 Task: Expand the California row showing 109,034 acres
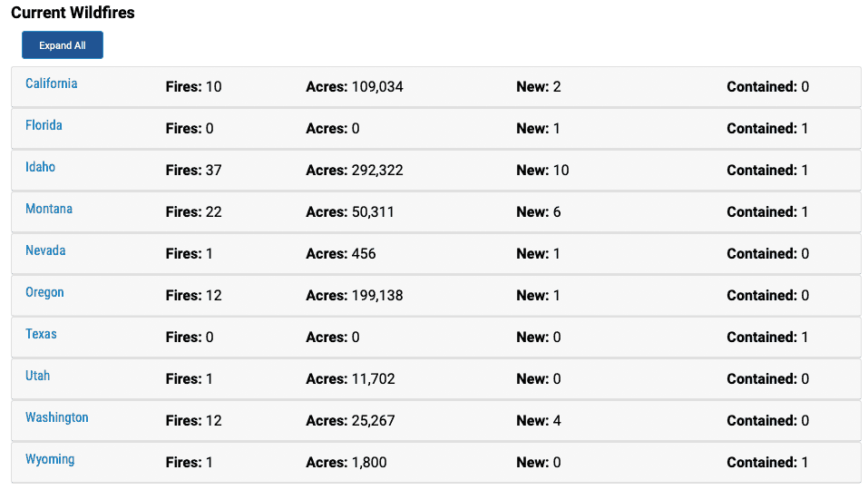click(436, 87)
